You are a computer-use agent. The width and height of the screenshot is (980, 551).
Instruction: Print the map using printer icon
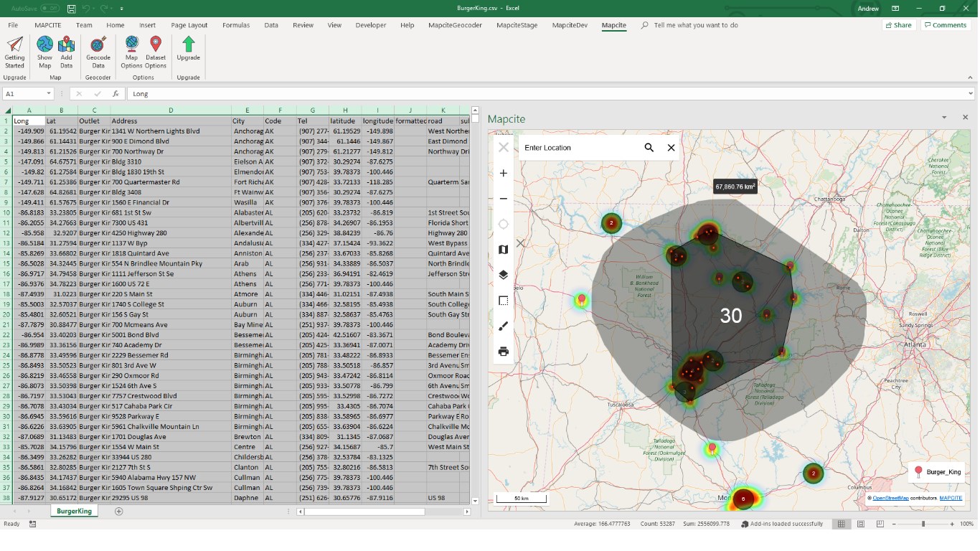coord(503,352)
